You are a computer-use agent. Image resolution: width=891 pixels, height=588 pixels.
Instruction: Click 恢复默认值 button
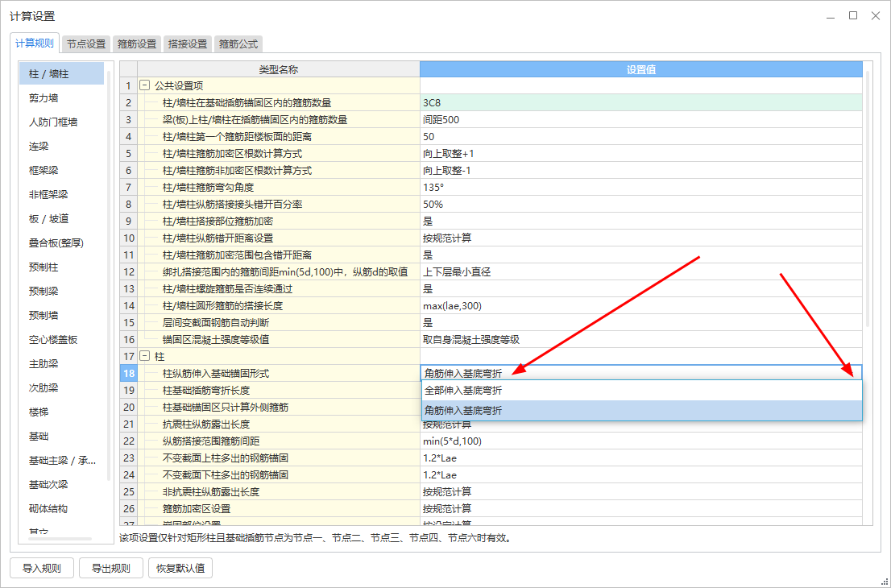pyautogui.click(x=180, y=568)
